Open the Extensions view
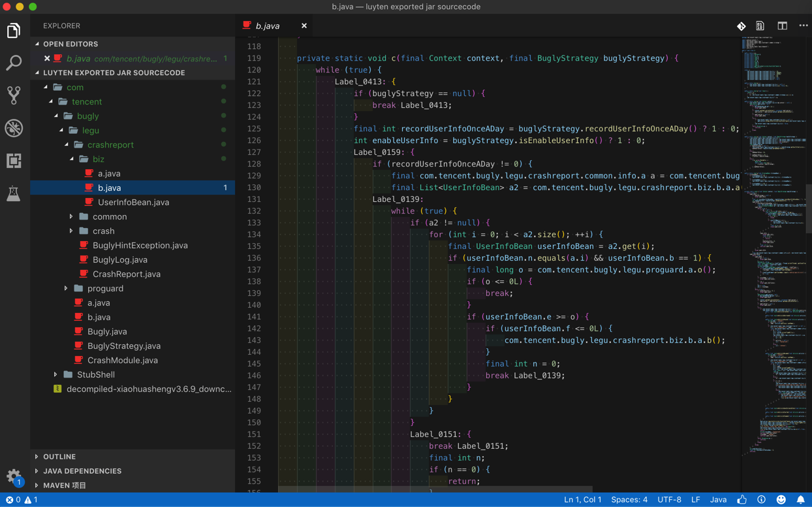 click(x=14, y=161)
